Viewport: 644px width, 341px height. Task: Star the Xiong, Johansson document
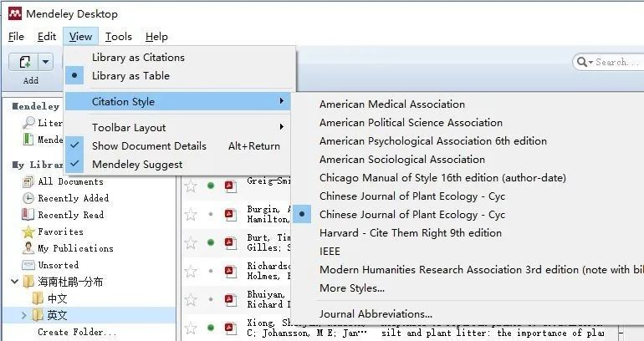click(x=191, y=328)
